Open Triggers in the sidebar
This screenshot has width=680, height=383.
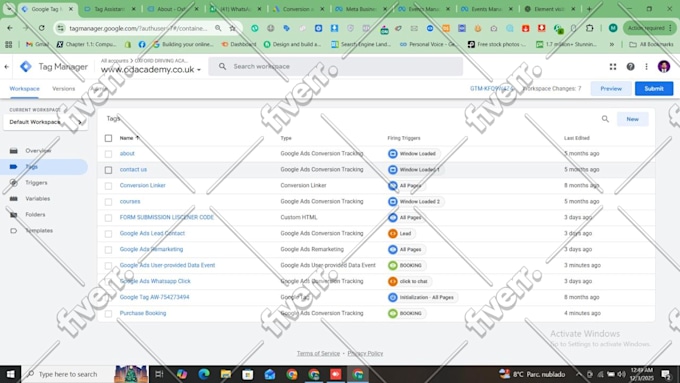point(36,183)
